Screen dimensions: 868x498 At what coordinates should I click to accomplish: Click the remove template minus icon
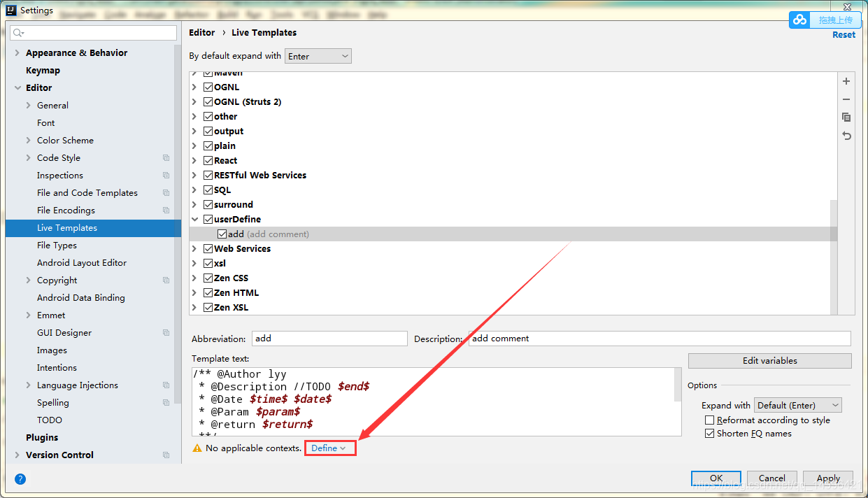(846, 99)
